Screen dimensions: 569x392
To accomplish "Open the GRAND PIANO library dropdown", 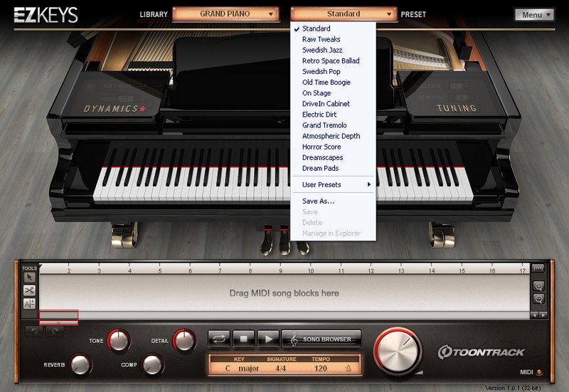I will click(x=225, y=14).
